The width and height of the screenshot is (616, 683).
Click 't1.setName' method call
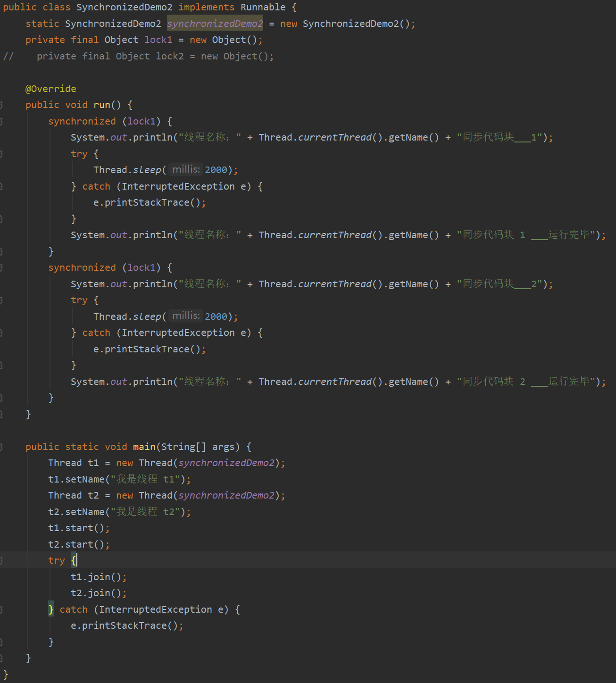point(76,479)
